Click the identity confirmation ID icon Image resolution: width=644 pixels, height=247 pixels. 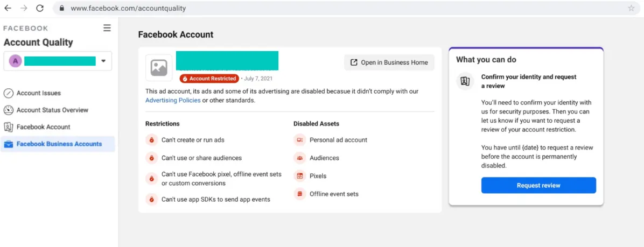click(465, 81)
